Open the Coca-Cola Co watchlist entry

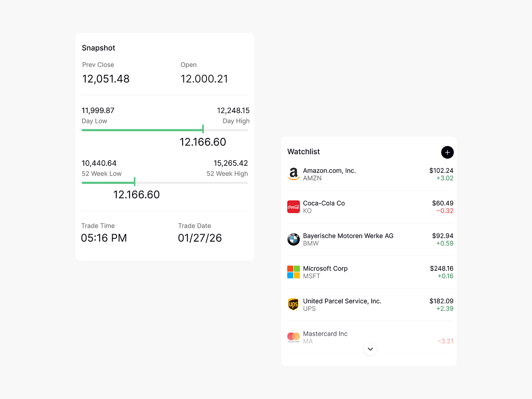tap(371, 207)
